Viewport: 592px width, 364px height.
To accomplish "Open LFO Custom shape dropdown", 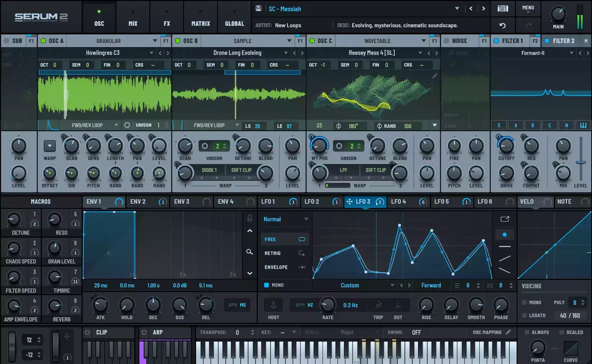I will [392, 286].
